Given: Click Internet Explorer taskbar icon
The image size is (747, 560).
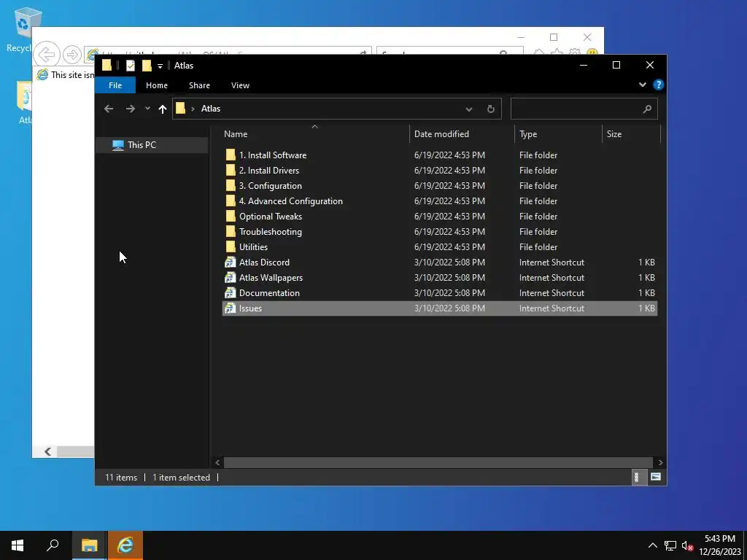Looking at the screenshot, I should [x=125, y=545].
